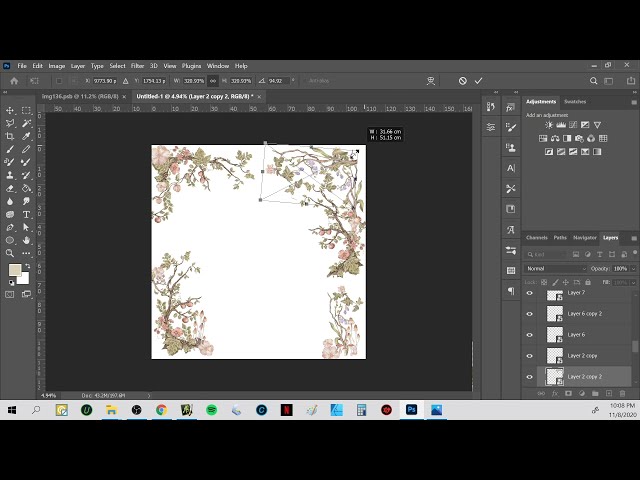Select the Pen tool
Screen dimensions: 640x480
coord(10,227)
